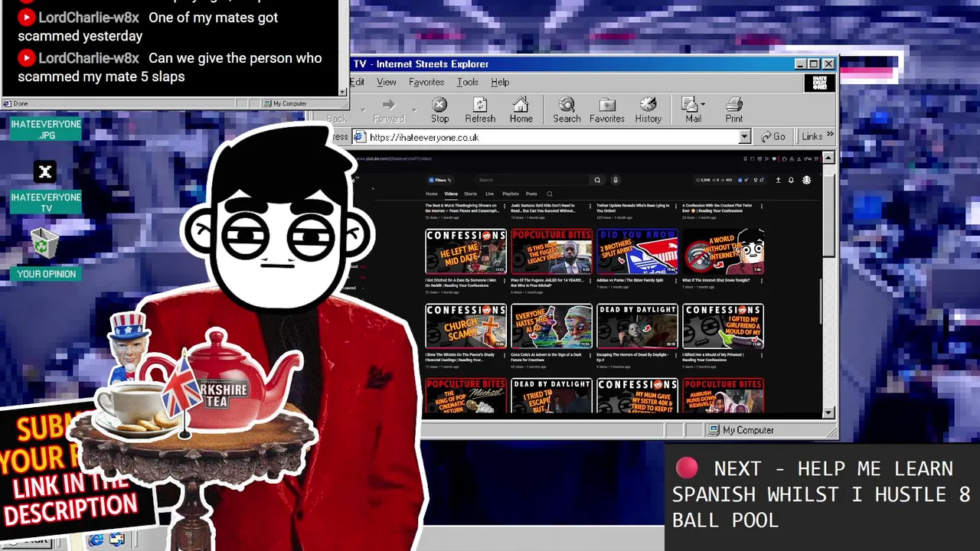Expand the Links toolbar chevron
The image size is (980, 551).
pos(829,135)
